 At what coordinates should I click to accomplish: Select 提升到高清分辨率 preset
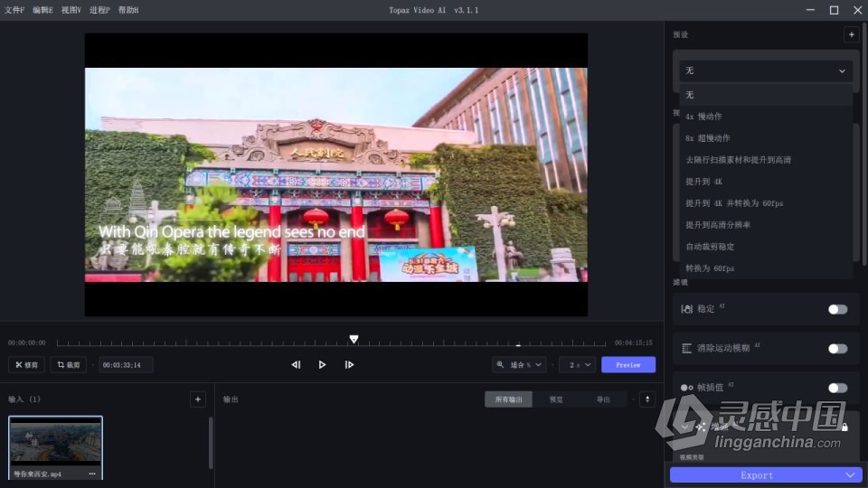pos(766,225)
